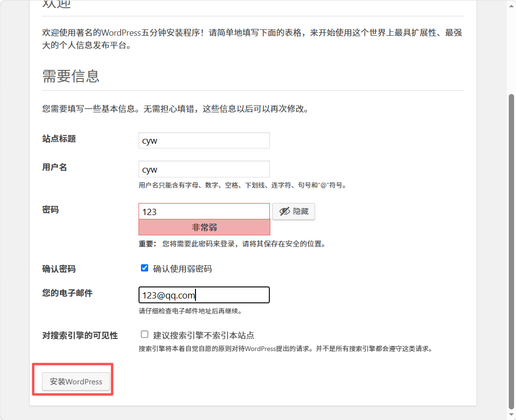Image resolution: width=516 pixels, height=420 pixels.
Task: Focus the 站点标题 input field
Action: 204,140
